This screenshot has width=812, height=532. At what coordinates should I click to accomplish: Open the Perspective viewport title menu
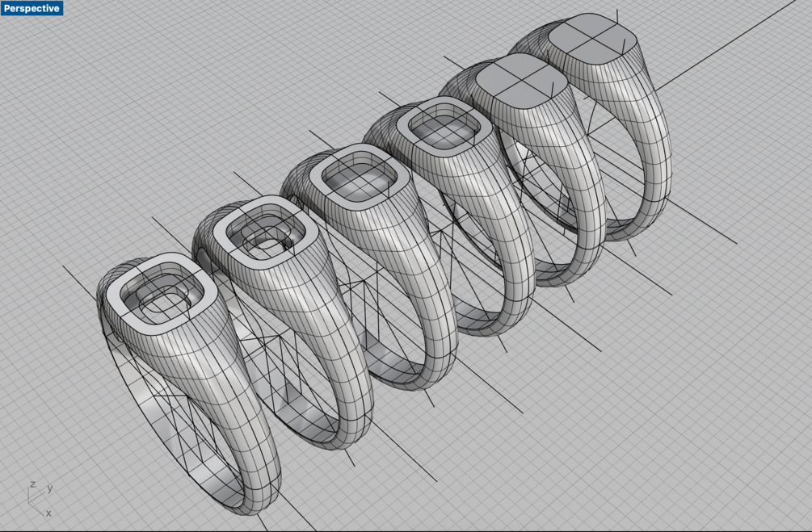point(32,8)
